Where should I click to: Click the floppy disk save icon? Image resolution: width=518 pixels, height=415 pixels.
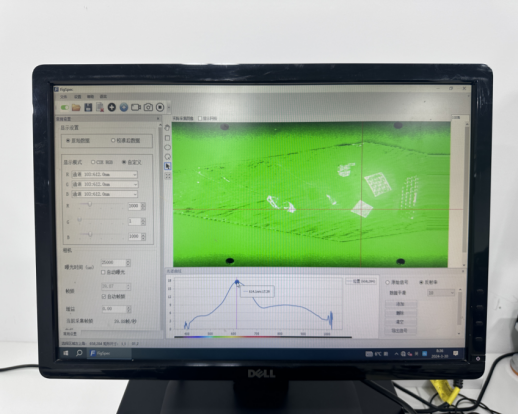click(88, 107)
